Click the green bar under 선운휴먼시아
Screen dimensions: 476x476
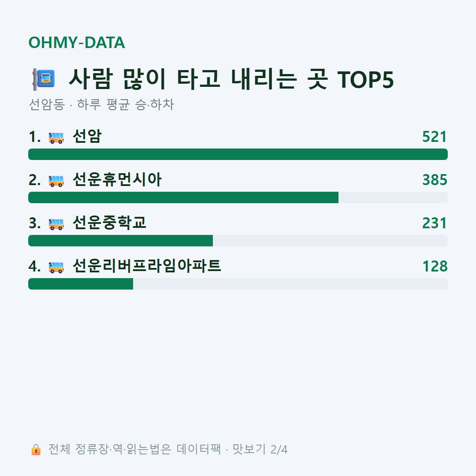pyautogui.click(x=183, y=197)
